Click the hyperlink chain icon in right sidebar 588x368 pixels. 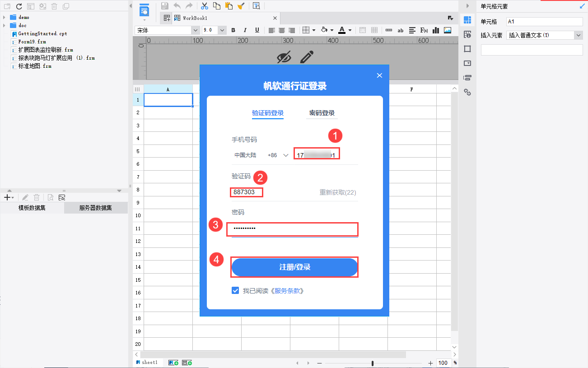467,92
